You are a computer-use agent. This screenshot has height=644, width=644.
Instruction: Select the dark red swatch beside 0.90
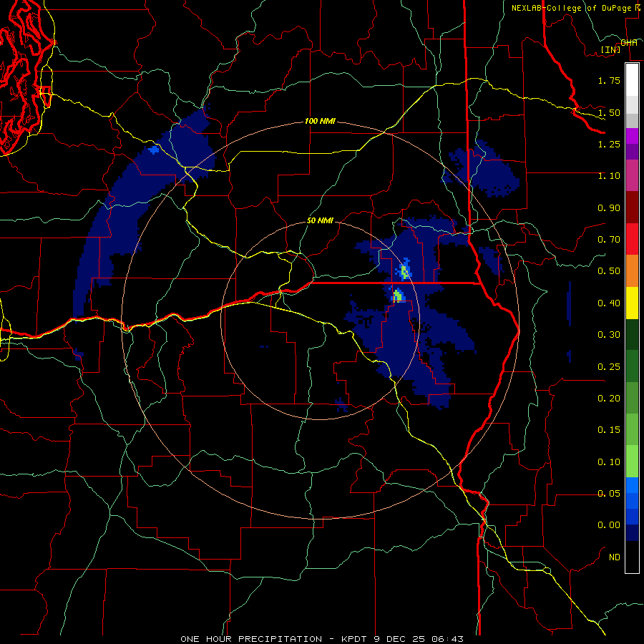pos(632,208)
